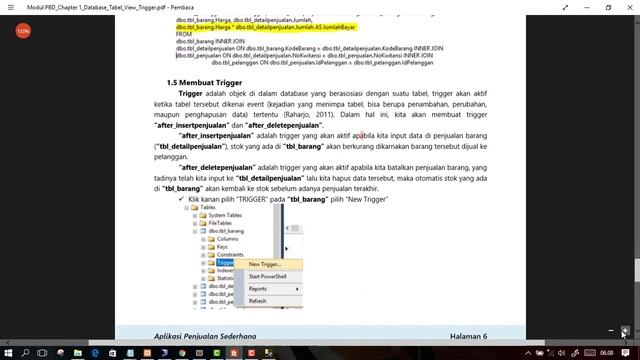Click the bold word 'Trigger' starting the paragraph

pyautogui.click(x=190, y=93)
